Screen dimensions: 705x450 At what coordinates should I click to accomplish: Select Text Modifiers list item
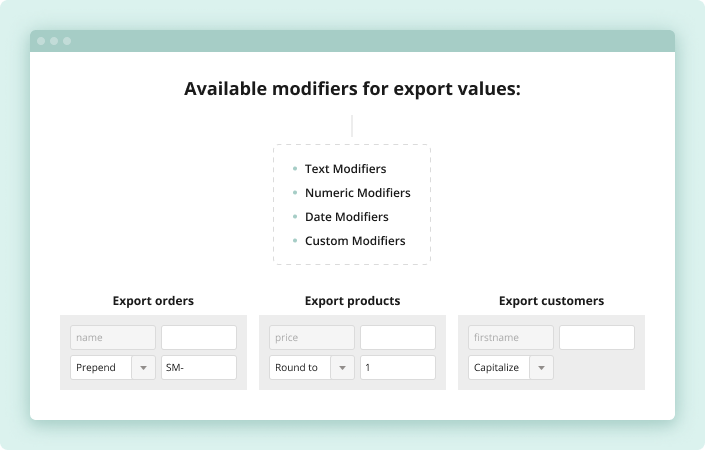pyautogui.click(x=345, y=169)
